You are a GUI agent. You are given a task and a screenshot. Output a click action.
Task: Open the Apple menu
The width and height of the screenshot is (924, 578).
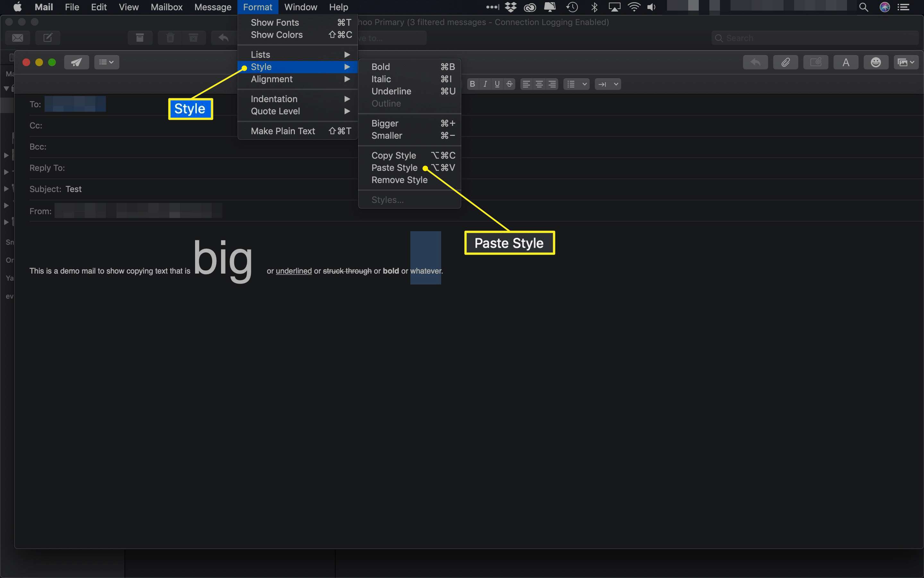click(18, 7)
